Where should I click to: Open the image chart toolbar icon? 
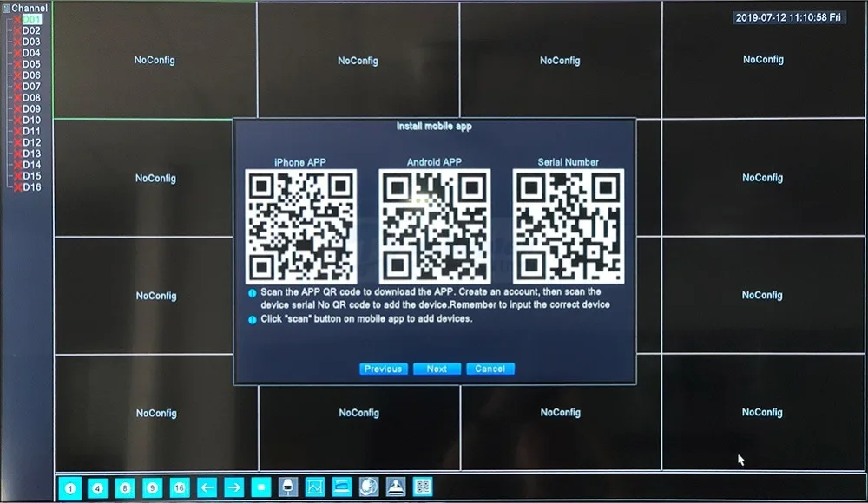click(315, 487)
